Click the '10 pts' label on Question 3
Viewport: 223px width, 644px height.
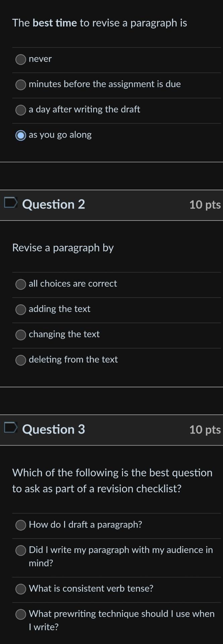(205, 430)
